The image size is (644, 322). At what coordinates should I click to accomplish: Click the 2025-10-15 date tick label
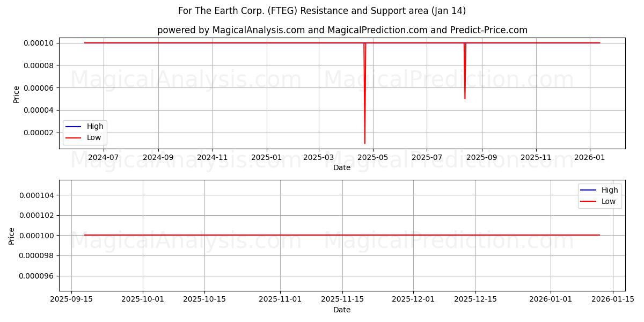(204, 300)
